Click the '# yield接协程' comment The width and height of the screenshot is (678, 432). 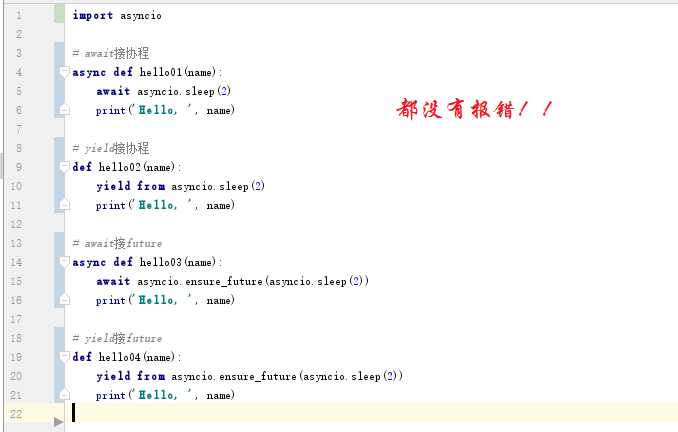(x=111, y=148)
